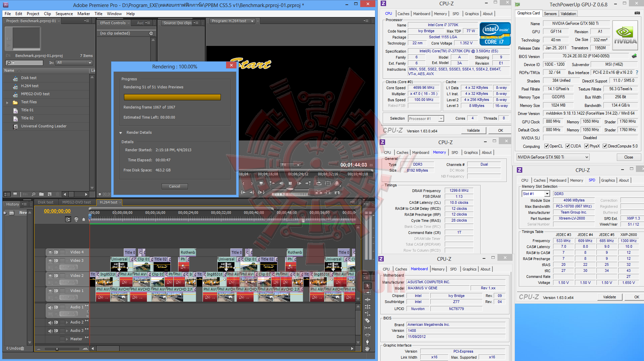
Task: Open the GPU-Z bus interface help question mark
Action: coord(637,72)
